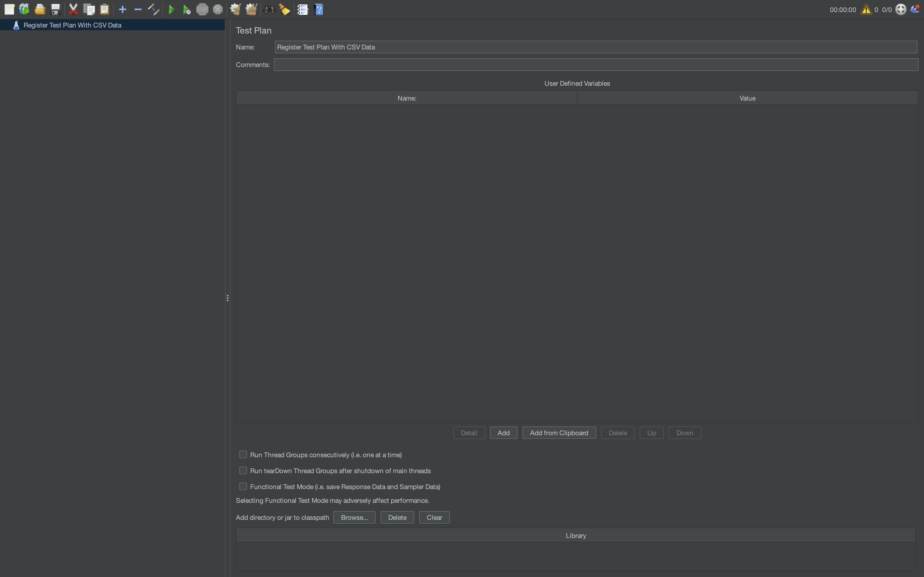Browse for a classpath jar

click(354, 517)
